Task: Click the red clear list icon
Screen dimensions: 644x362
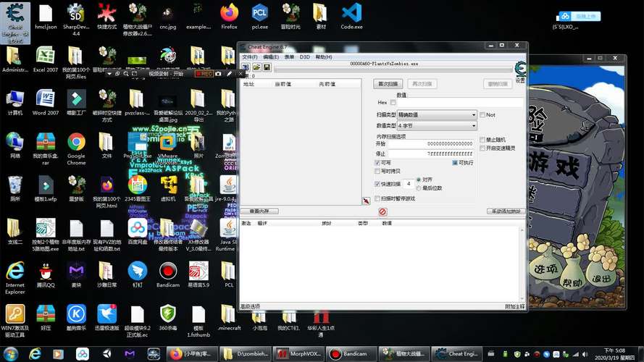Action: [382, 211]
